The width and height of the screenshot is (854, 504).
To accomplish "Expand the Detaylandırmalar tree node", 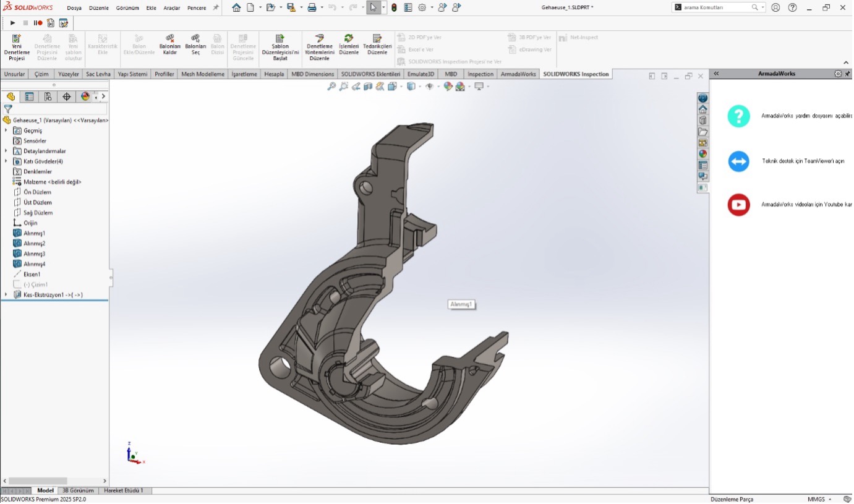I will tap(6, 151).
